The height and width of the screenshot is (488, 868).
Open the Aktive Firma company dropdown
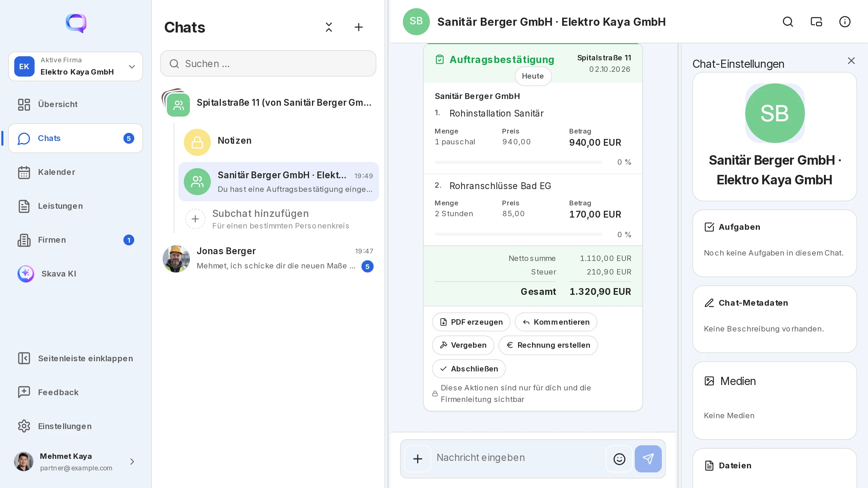pyautogui.click(x=76, y=66)
